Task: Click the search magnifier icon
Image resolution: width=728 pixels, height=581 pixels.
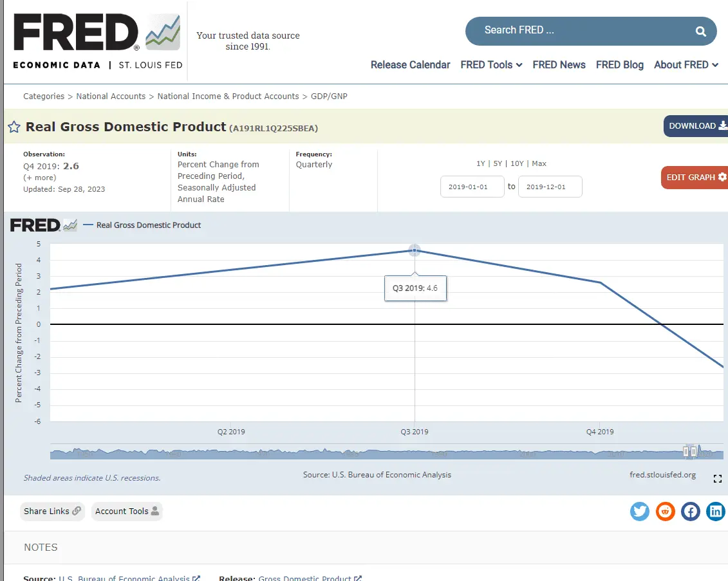Action: [700, 31]
